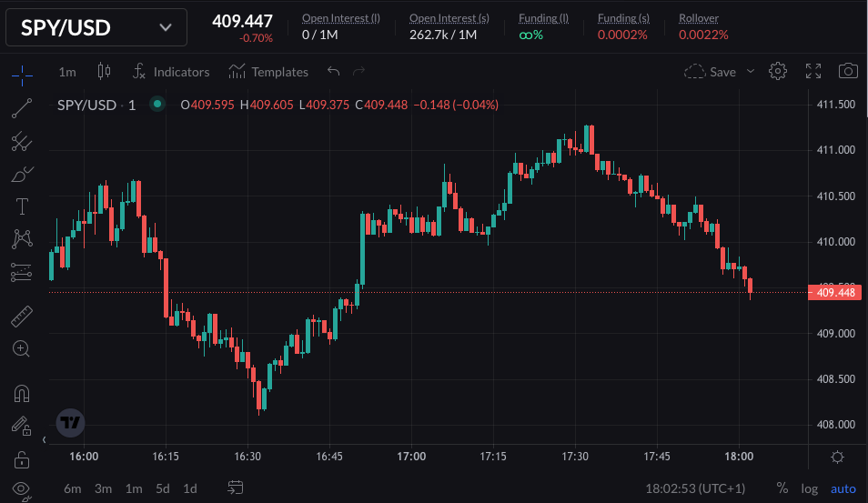Toggle lock all drawings
Image resolution: width=868 pixels, height=503 pixels.
22,458
